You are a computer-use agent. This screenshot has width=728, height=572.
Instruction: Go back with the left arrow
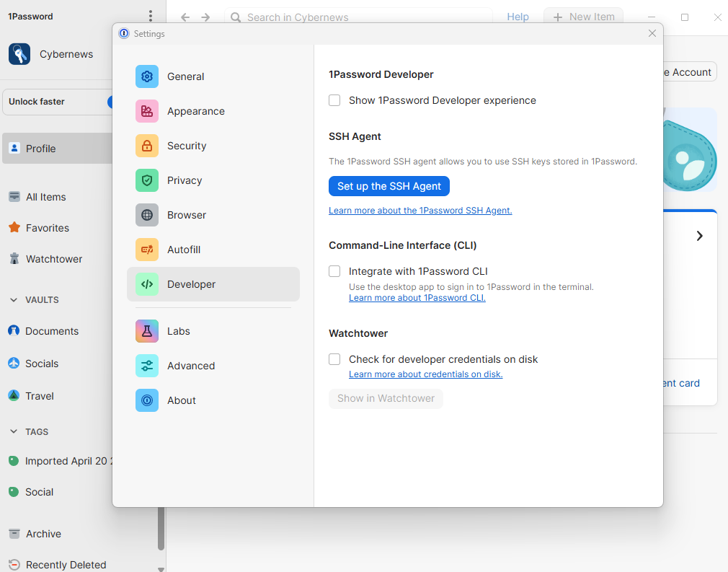coord(185,17)
